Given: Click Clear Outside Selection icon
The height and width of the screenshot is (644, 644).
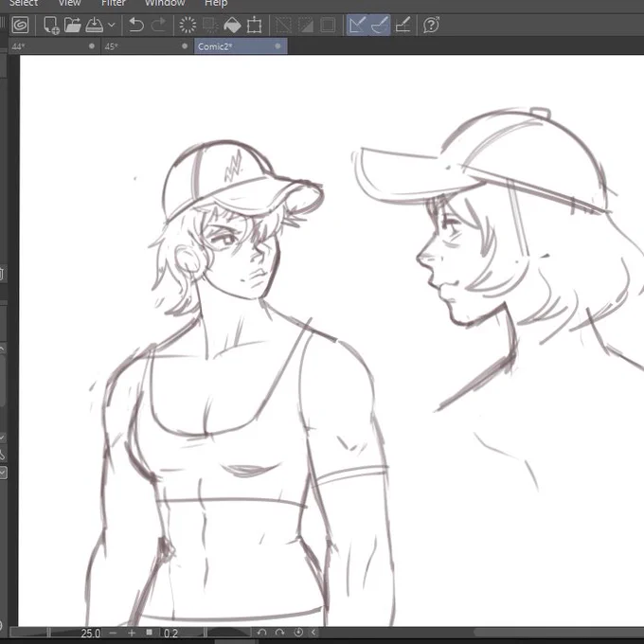Looking at the screenshot, I should pyautogui.click(x=210, y=25).
